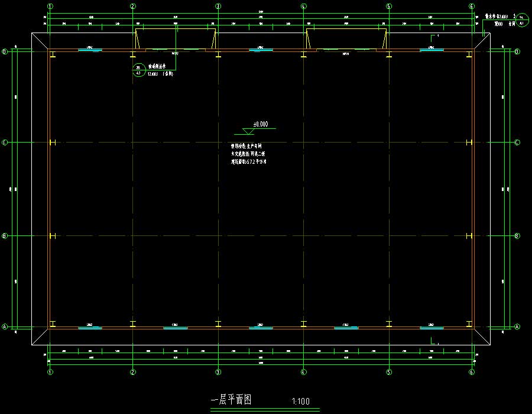
Task: Select the H-column on right wall at axis B
Action: pyautogui.click(x=469, y=236)
